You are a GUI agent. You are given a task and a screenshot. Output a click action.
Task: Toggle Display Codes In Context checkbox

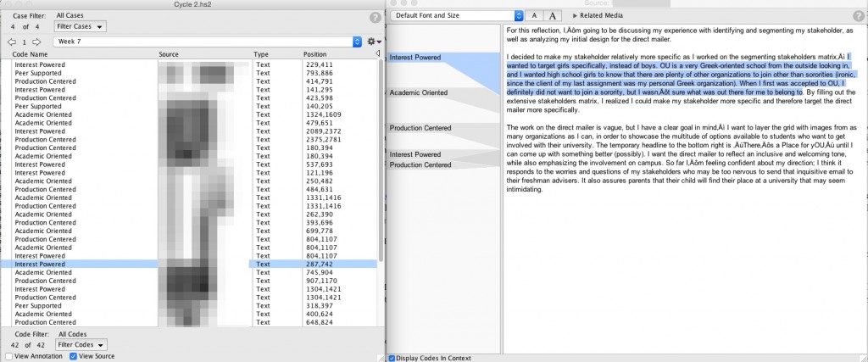(x=392, y=358)
